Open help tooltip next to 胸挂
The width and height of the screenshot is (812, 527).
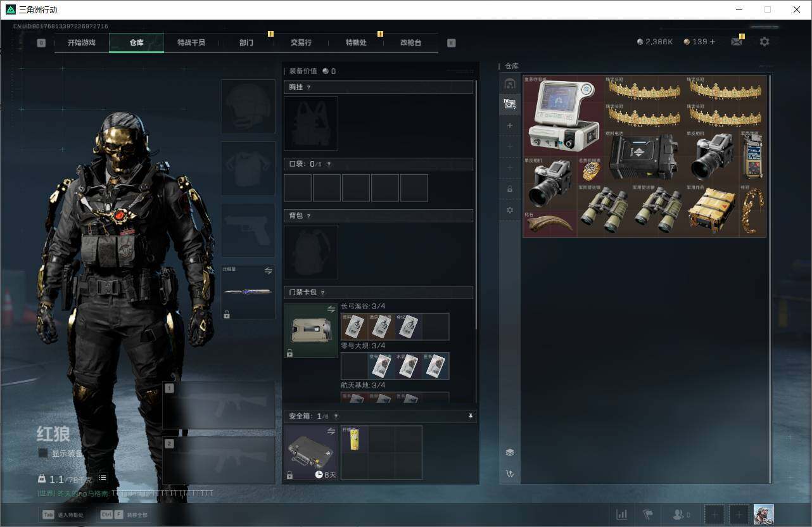tap(309, 87)
